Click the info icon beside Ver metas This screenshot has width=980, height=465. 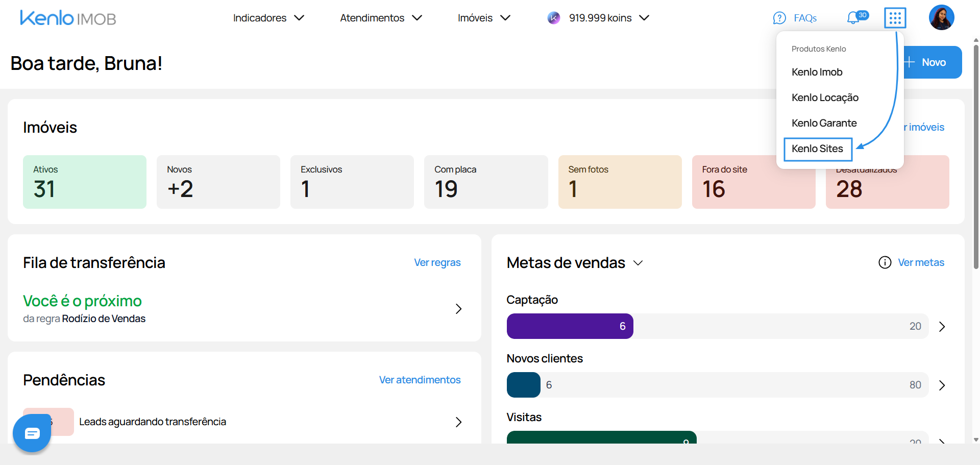click(x=885, y=262)
